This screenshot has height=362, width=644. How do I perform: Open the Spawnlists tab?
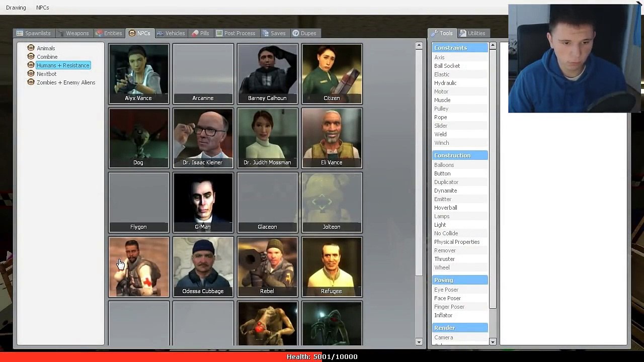click(34, 33)
